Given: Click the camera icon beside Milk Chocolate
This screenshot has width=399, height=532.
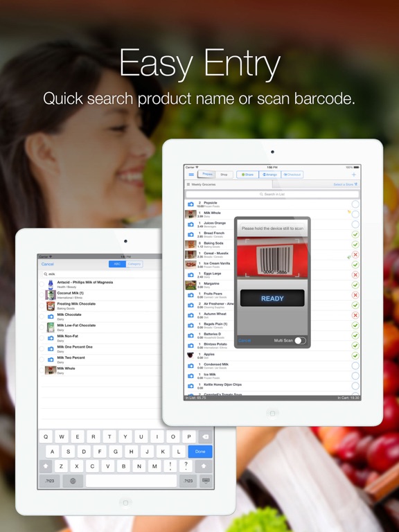Looking at the screenshot, I should point(51,316).
